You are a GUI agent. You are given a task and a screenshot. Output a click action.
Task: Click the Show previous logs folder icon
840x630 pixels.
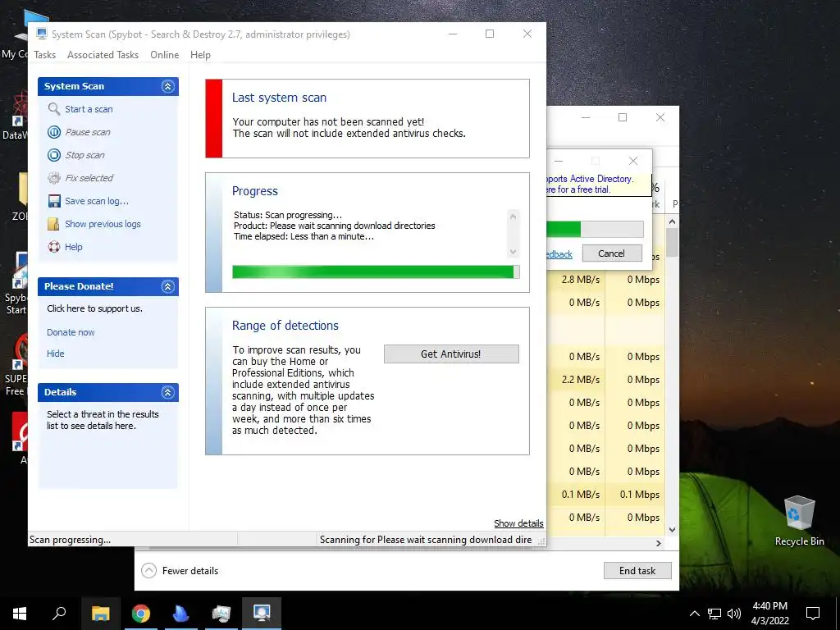coord(54,224)
